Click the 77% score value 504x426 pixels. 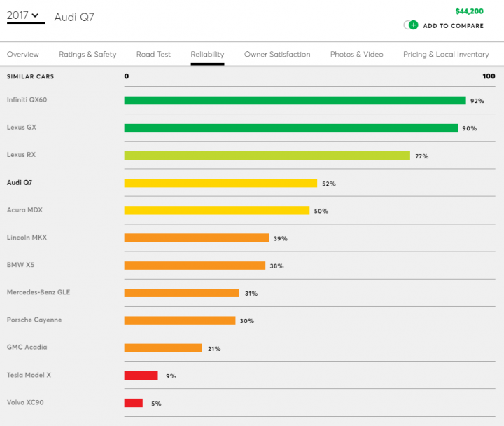pyautogui.click(x=421, y=156)
